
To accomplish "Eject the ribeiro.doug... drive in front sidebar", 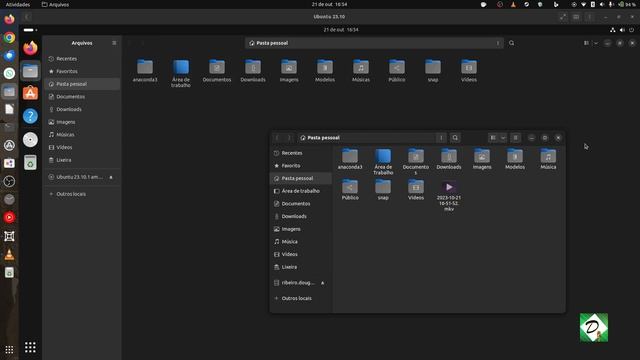I will click(322, 283).
